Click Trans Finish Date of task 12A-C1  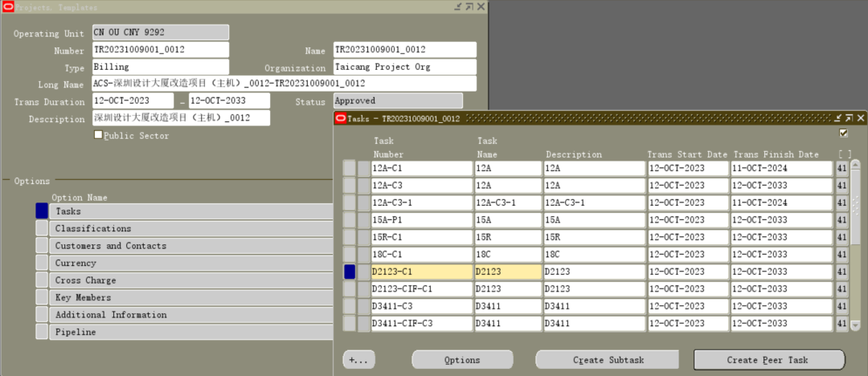tap(782, 168)
